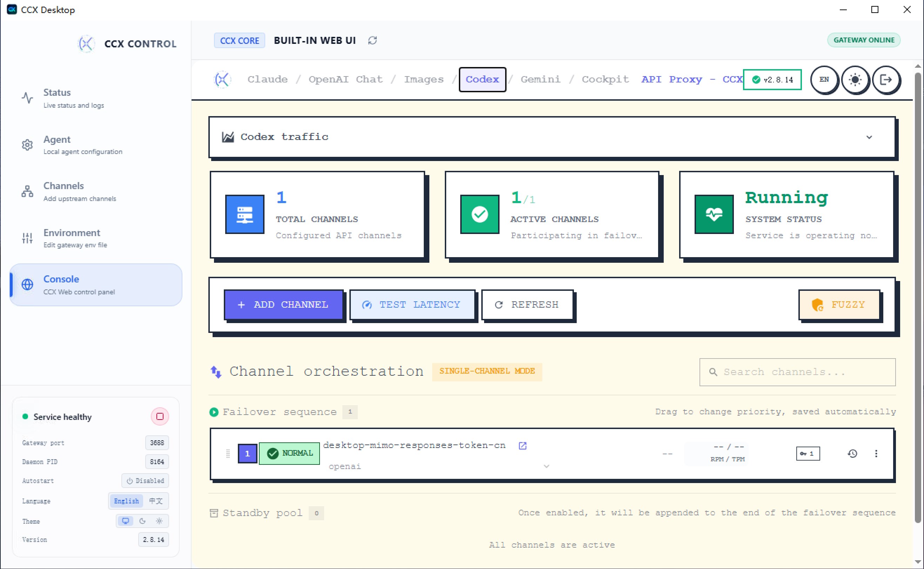Click the search magnifier icon
This screenshot has width=924, height=569.
713,372
